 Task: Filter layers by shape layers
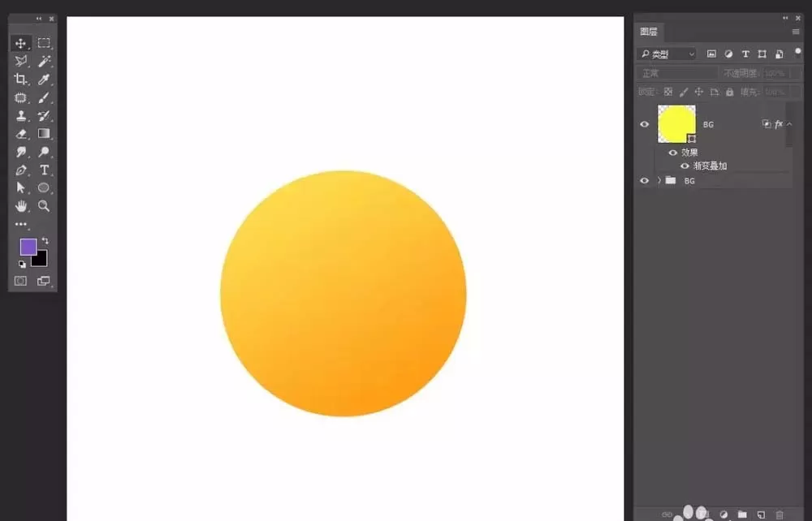click(762, 54)
